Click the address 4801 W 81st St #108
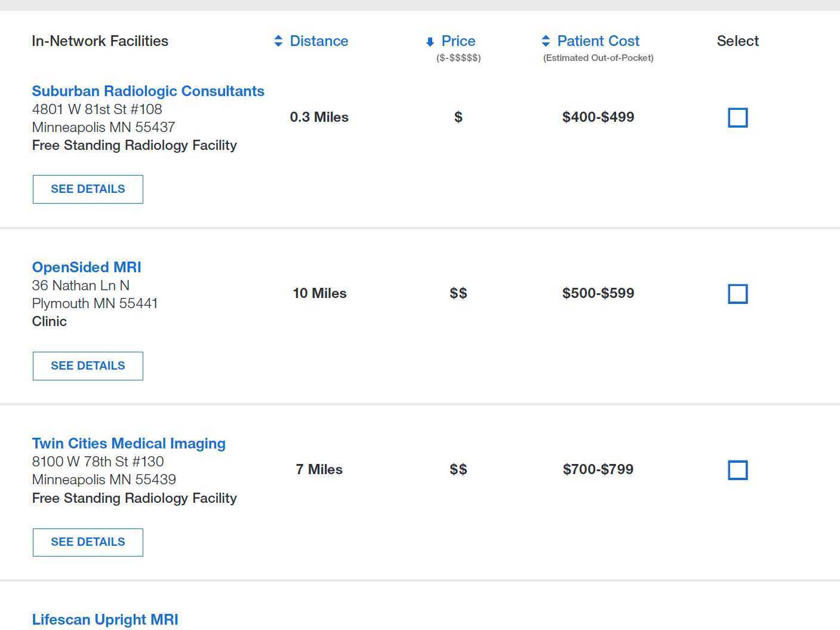The width and height of the screenshot is (840, 630). 97,109
